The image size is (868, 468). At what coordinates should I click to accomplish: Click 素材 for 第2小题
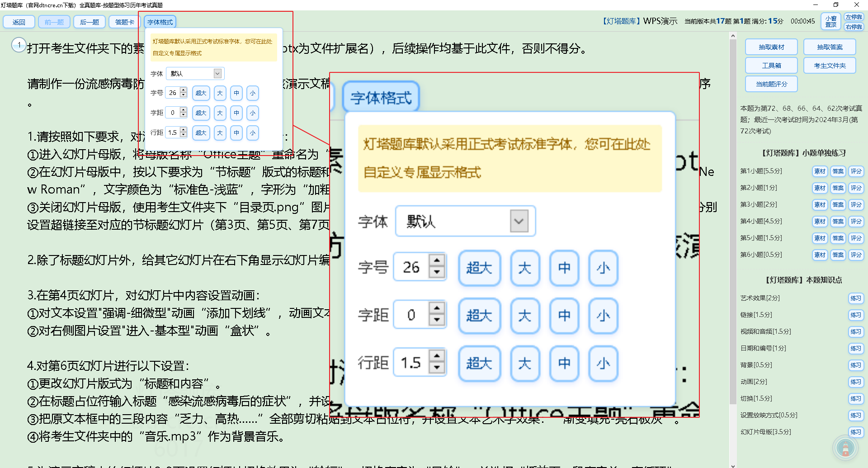(x=820, y=188)
